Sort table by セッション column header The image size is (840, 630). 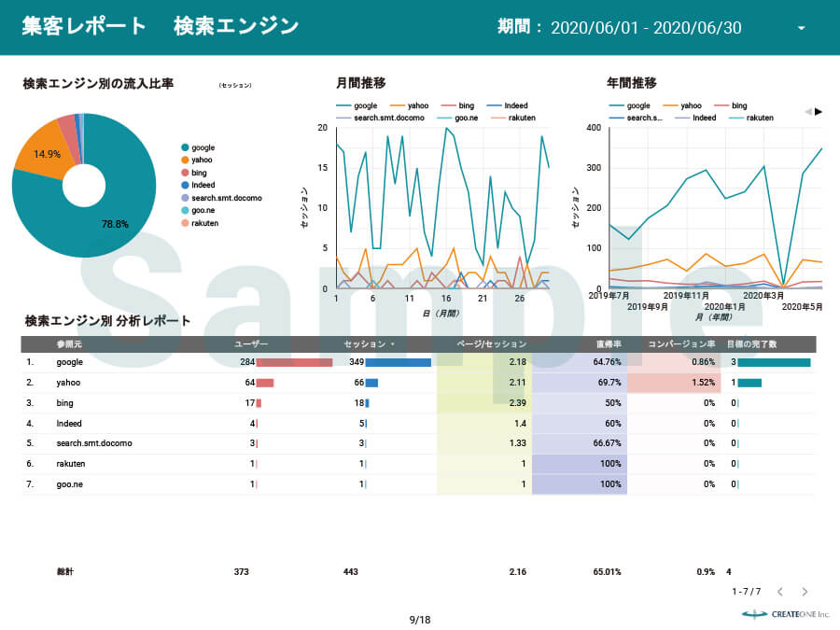pos(368,344)
